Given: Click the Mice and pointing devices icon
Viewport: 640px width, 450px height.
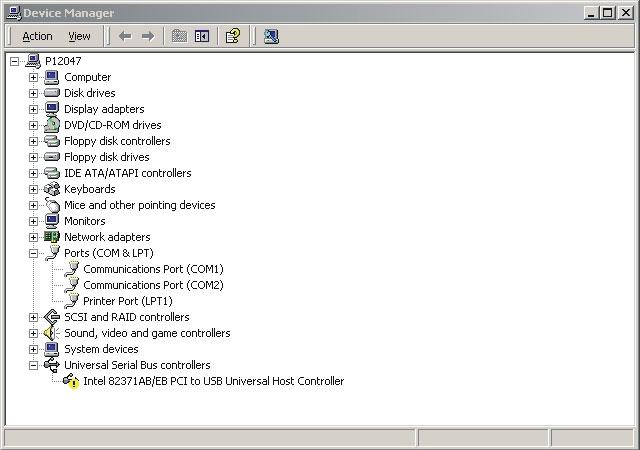Looking at the screenshot, I should [52, 205].
